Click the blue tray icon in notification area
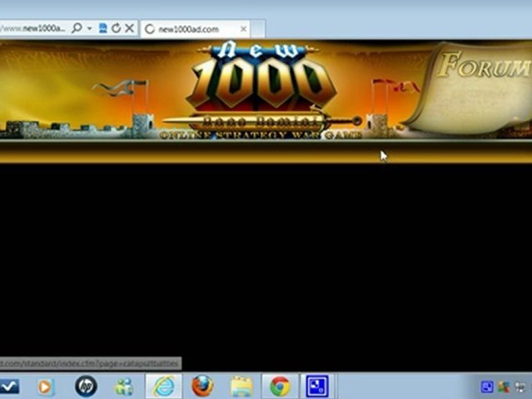Screen dimensions: 532x399 tap(487, 386)
